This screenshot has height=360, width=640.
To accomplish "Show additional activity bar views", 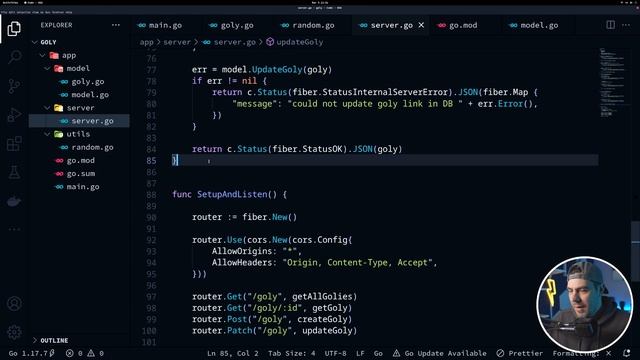I will pos(14,229).
